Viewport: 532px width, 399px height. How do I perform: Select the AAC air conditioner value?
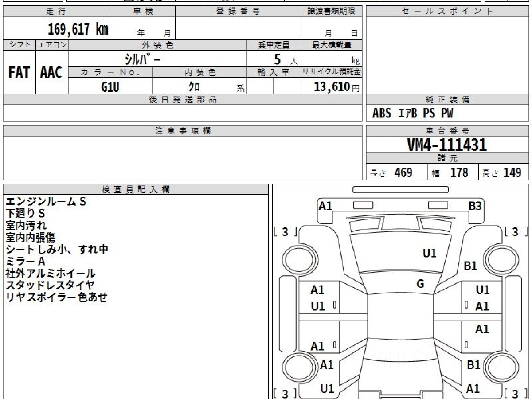[x=52, y=73]
